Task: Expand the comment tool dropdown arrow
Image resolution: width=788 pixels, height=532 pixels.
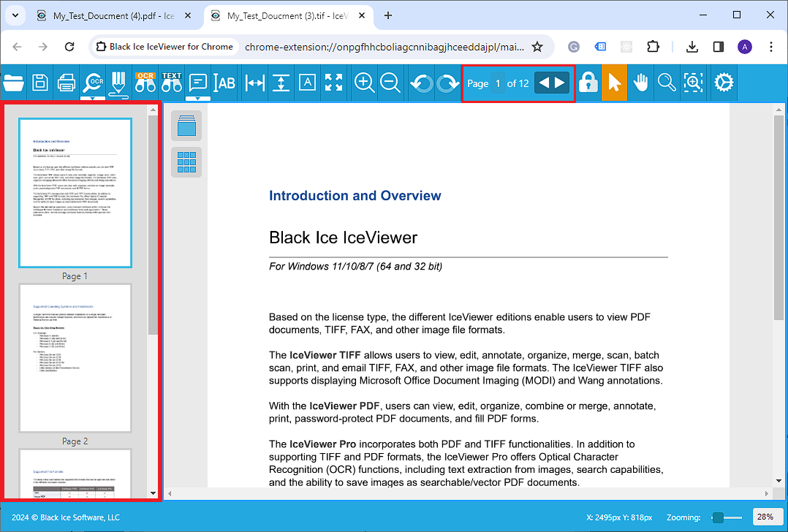Action: pyautogui.click(x=198, y=99)
